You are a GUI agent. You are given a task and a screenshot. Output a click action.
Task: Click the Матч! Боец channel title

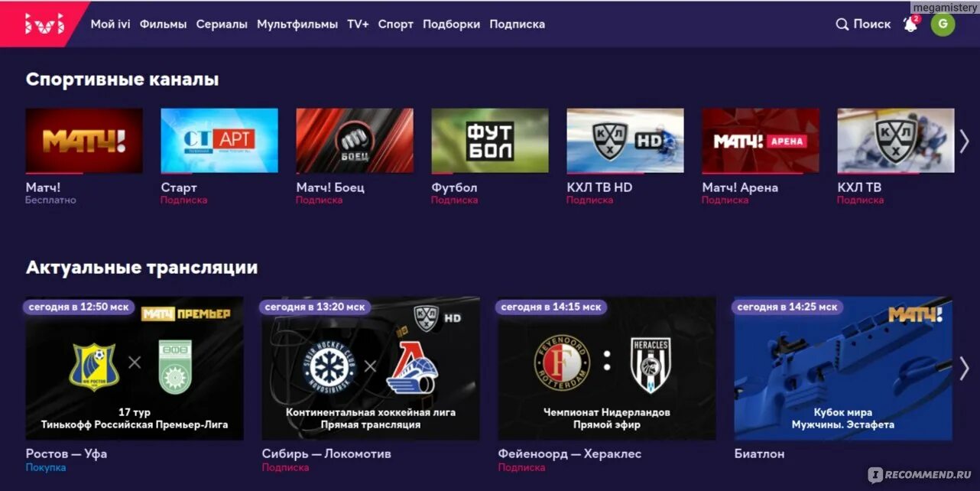330,187
